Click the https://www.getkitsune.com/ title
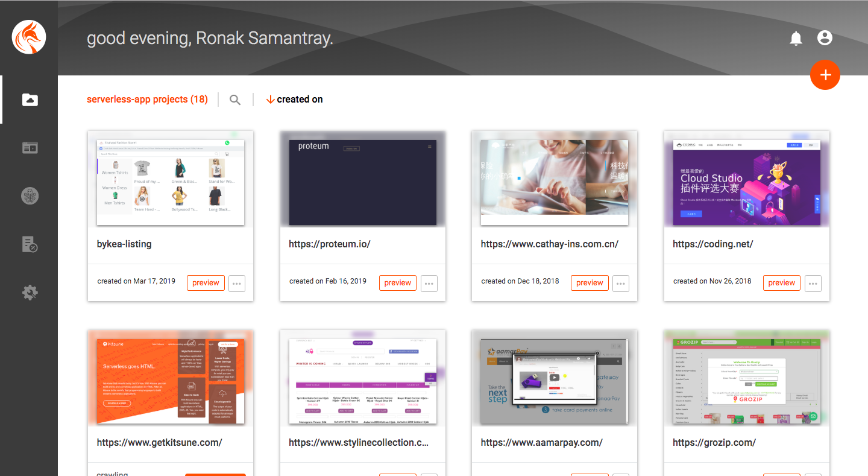Image resolution: width=868 pixels, height=476 pixels. 160,443
